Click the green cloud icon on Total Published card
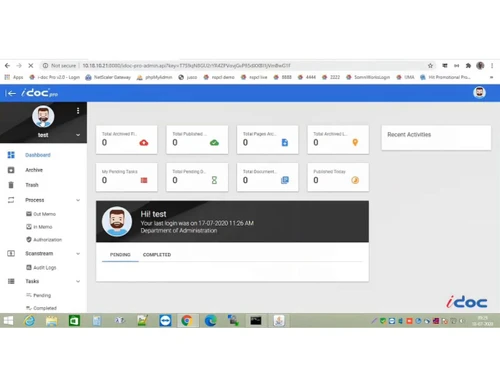Viewport: 500px width, 375px height. 214,143
